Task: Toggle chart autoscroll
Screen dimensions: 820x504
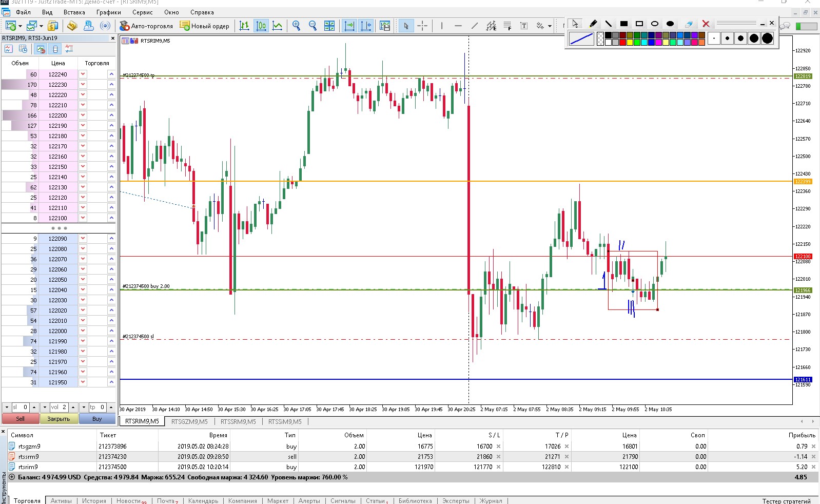Action: tap(349, 26)
